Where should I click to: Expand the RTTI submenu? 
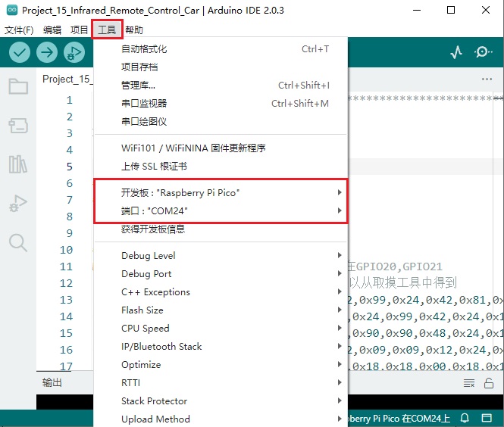pos(221,382)
